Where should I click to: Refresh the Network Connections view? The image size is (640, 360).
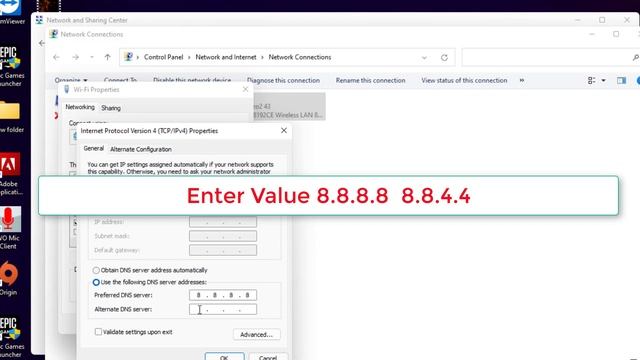[x=444, y=58]
